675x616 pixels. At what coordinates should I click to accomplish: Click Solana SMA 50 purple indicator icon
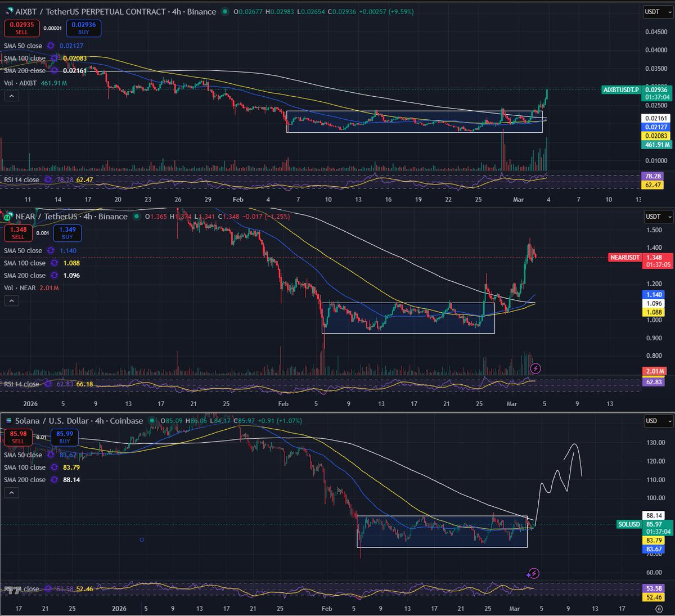(x=51, y=455)
